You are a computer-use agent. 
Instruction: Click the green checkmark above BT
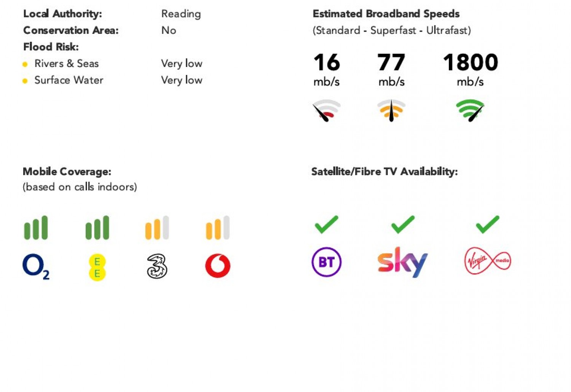(x=327, y=225)
